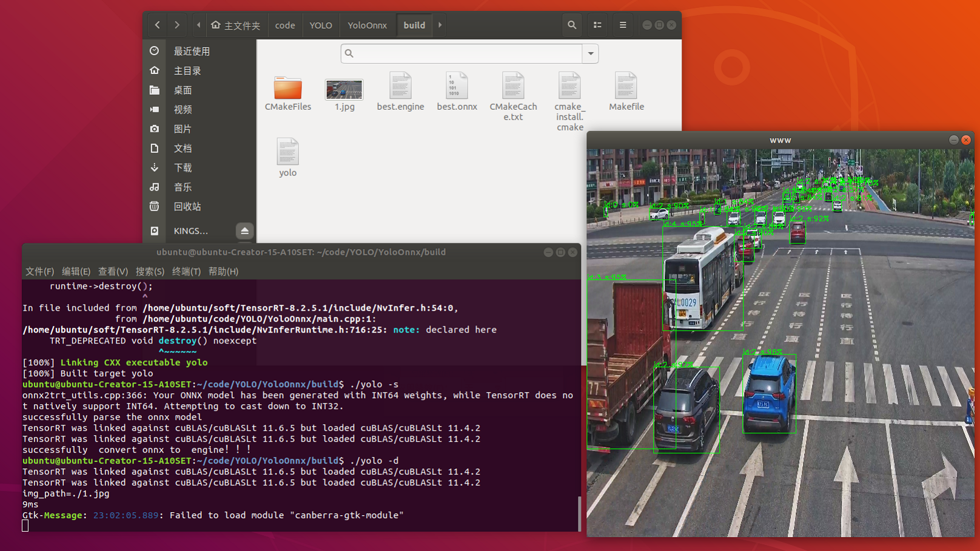Open the 文件(F) terminal menu
Screen dimensions: 980x551
pos(39,271)
